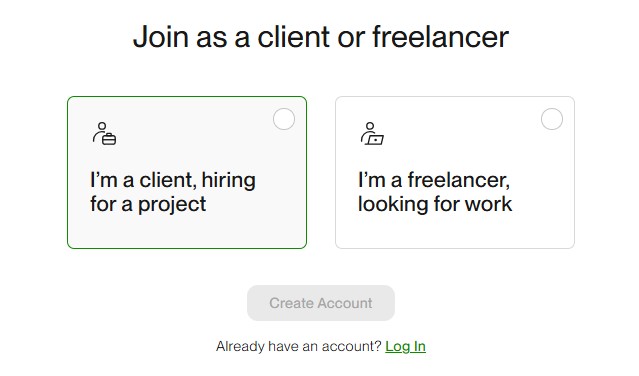
Task: Click the freelancer laptop person icon
Action: (x=372, y=134)
